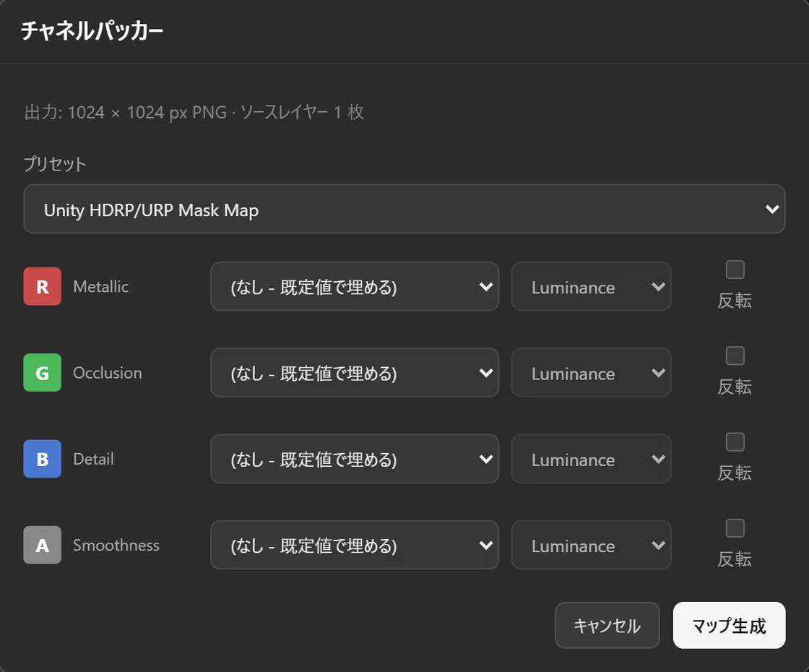Image resolution: width=809 pixels, height=672 pixels.
Task: Open the プリセット dropdown Unity HDRP/URP Mask Map
Action: pyautogui.click(x=404, y=209)
